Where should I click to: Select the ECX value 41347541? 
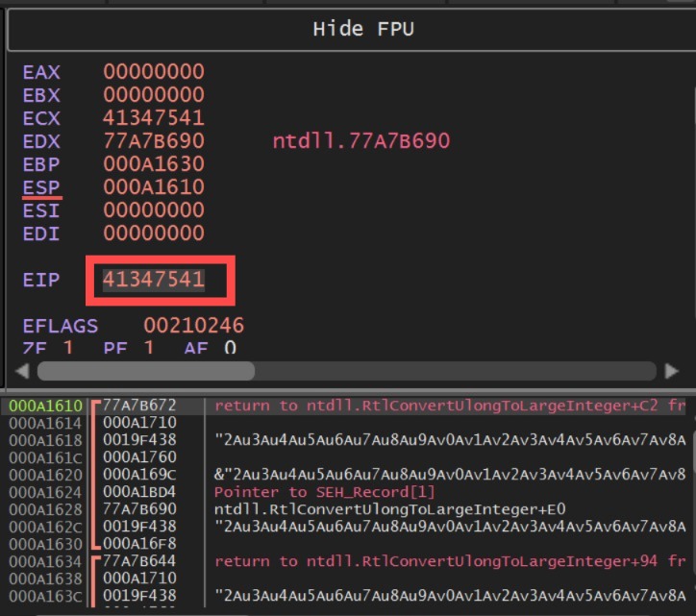154,118
